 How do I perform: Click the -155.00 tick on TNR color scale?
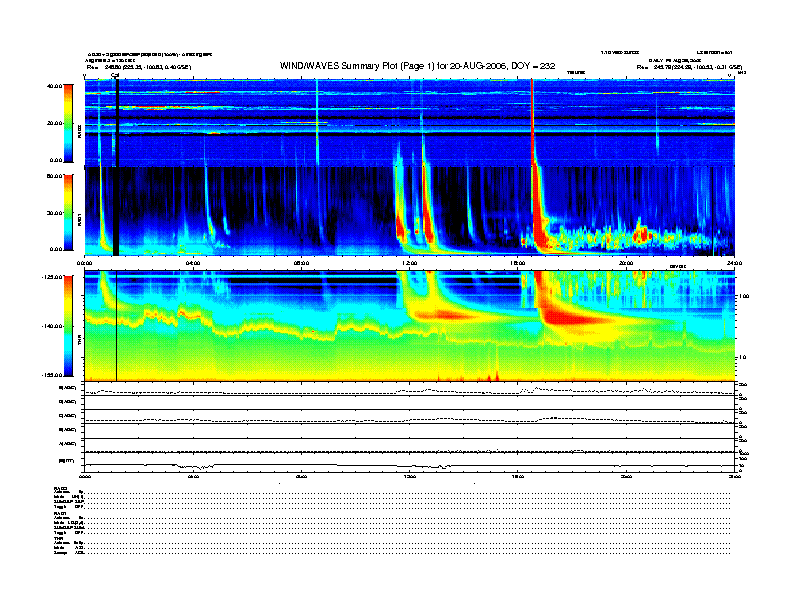[x=52, y=375]
